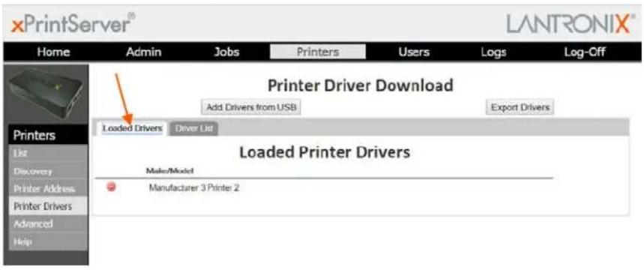
Task: Open Advanced in the sidebar
Action: 48,223
